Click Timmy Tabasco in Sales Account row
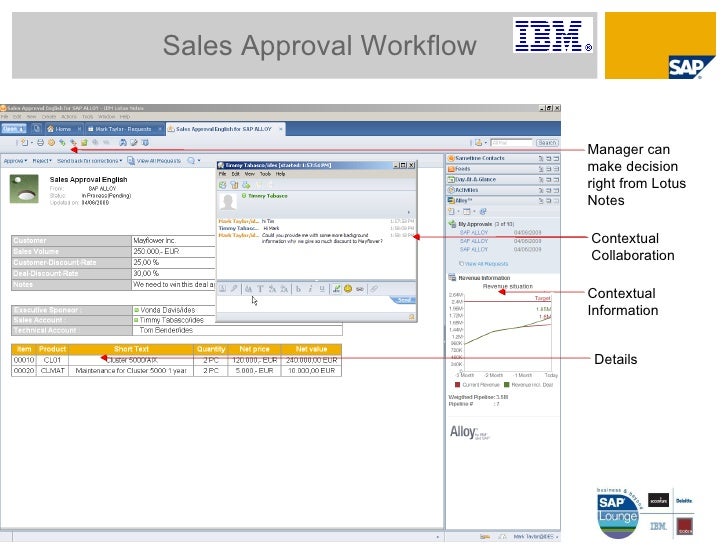 [171, 320]
